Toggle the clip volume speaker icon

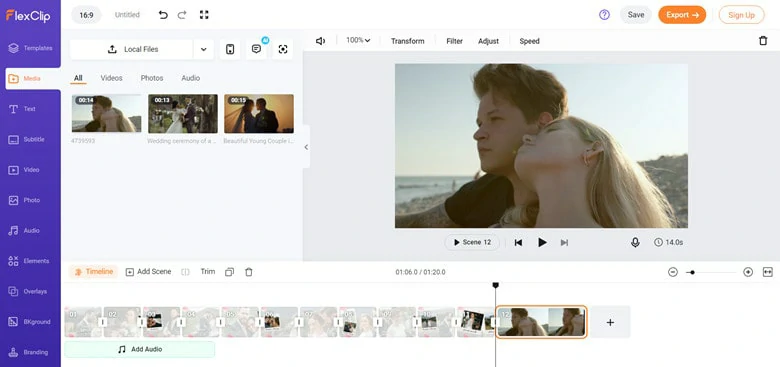(x=321, y=41)
